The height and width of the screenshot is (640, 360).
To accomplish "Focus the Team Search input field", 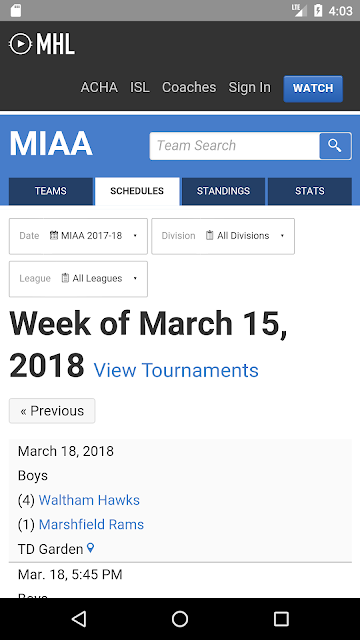I will tap(235, 146).
